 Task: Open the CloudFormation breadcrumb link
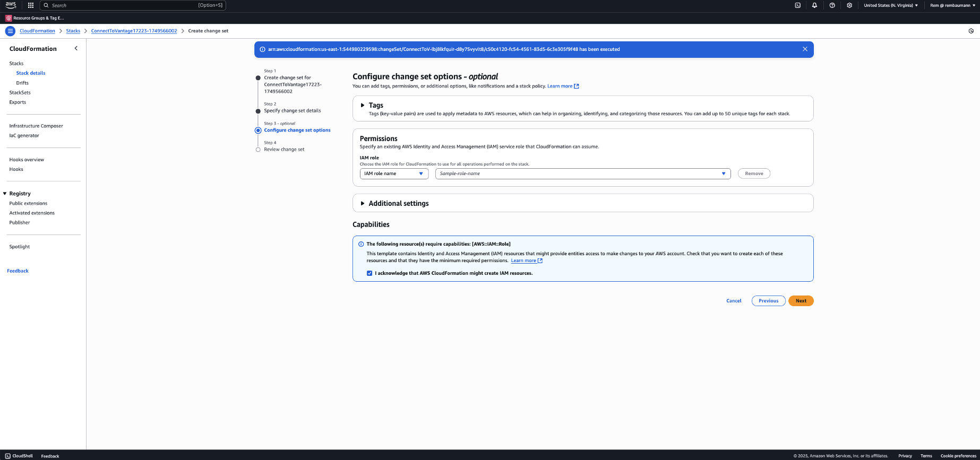point(37,31)
